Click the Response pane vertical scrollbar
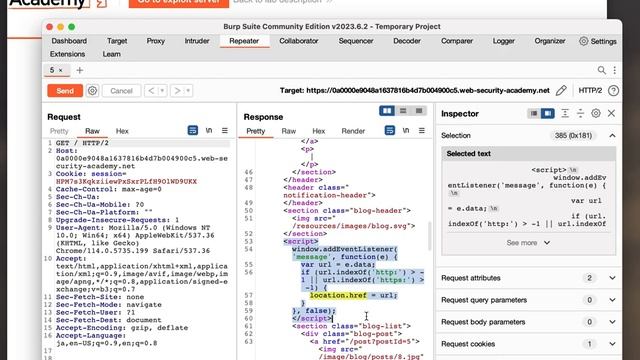The image size is (640, 360). point(429,236)
